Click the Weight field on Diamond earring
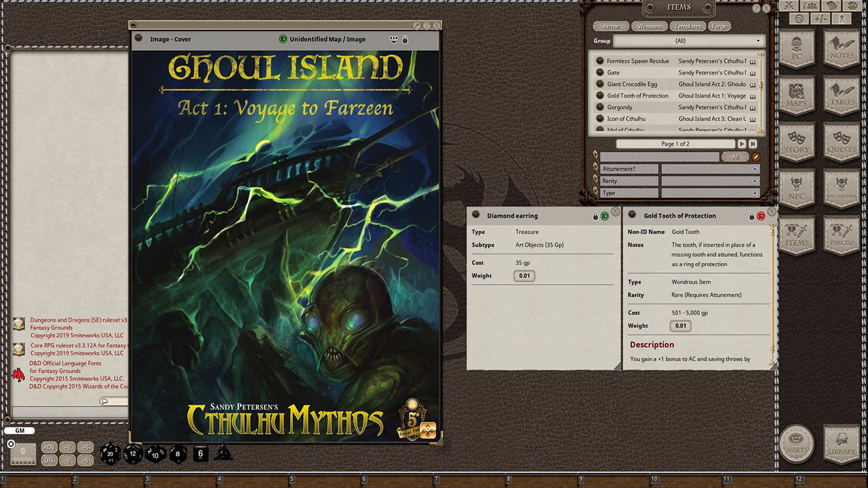The height and width of the screenshot is (488, 868). click(x=524, y=276)
